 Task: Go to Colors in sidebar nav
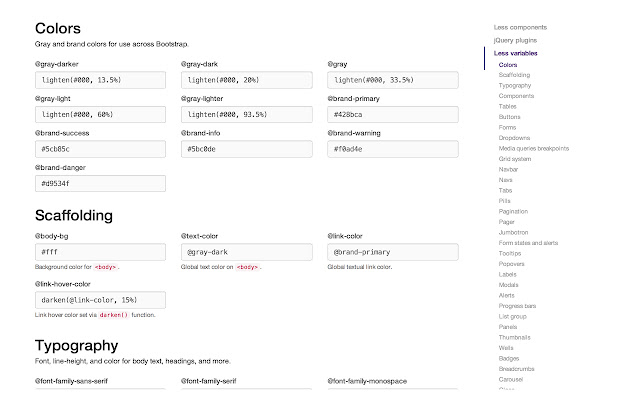pyautogui.click(x=508, y=64)
